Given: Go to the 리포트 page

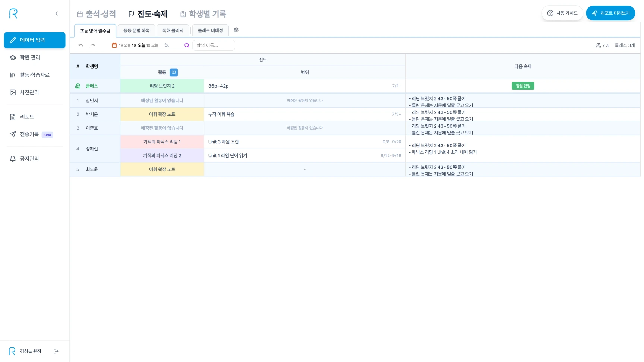Looking at the screenshot, I should click(35, 117).
